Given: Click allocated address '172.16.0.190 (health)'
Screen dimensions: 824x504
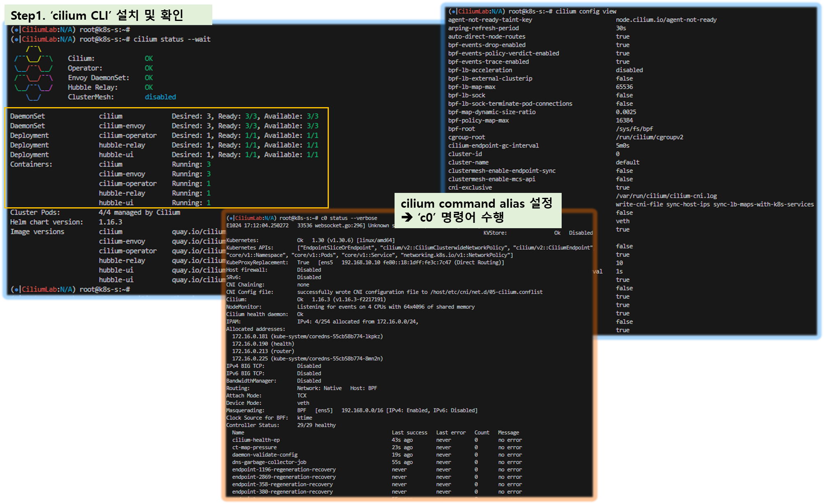Looking at the screenshot, I should point(263,344).
